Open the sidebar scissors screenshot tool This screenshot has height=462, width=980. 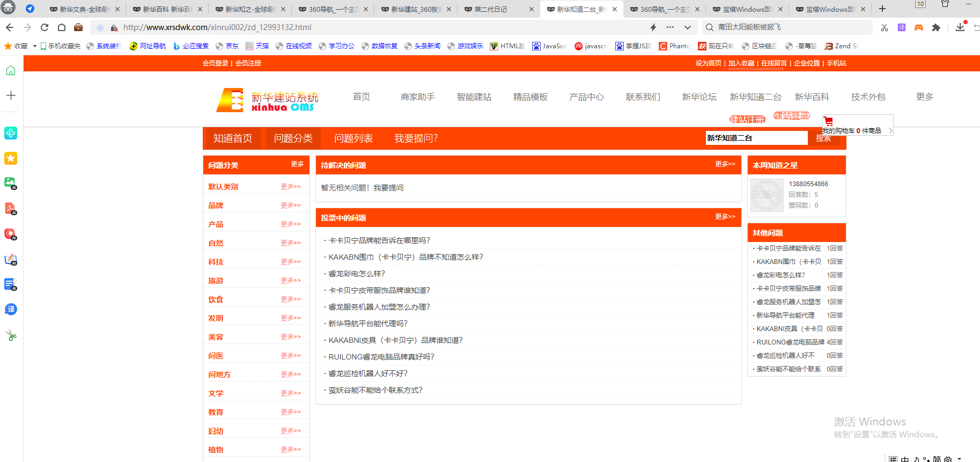click(x=11, y=335)
